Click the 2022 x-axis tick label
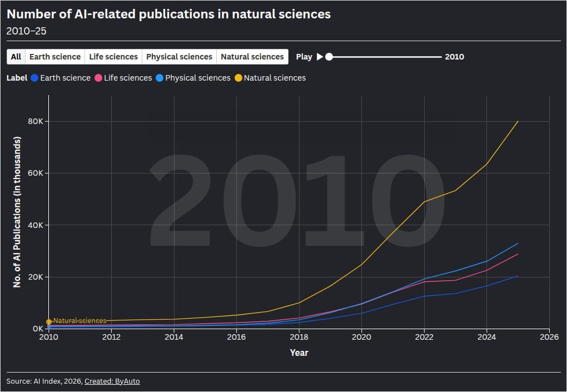This screenshot has width=567, height=392. pyautogui.click(x=424, y=337)
